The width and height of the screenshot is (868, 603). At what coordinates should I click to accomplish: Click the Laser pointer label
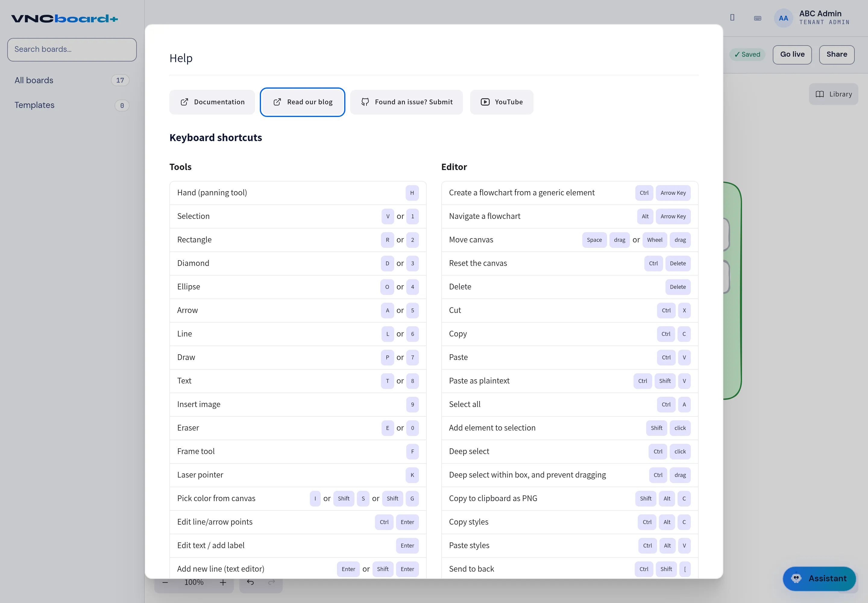200,475
